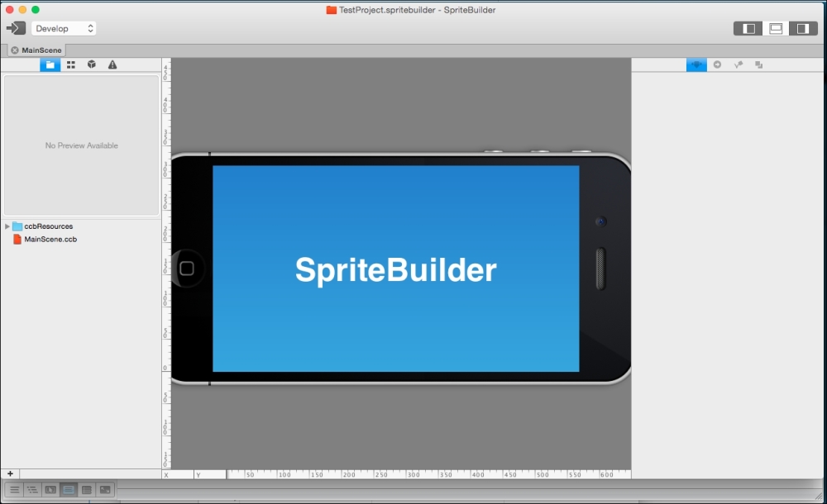
Task: Show the project warnings triangle icon
Action: click(x=112, y=64)
